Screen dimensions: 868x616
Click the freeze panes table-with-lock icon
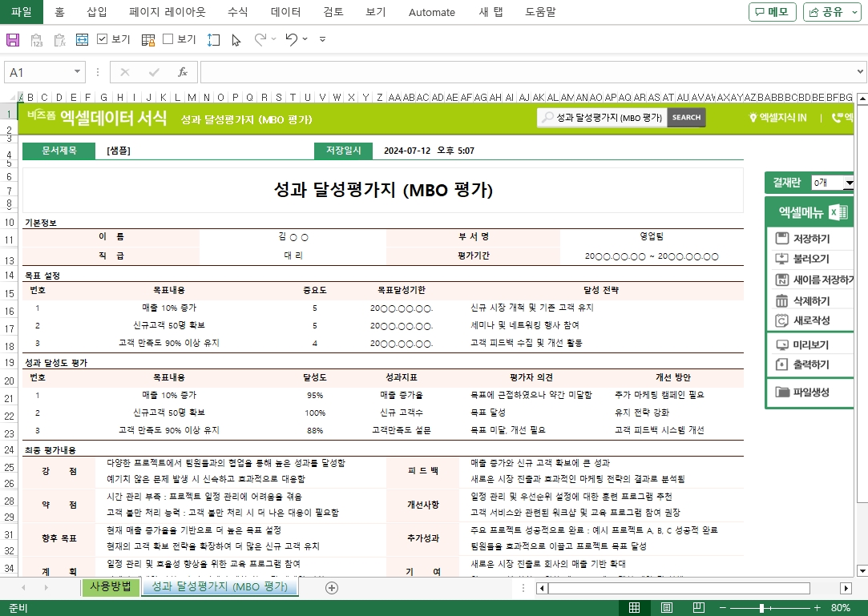(148, 39)
